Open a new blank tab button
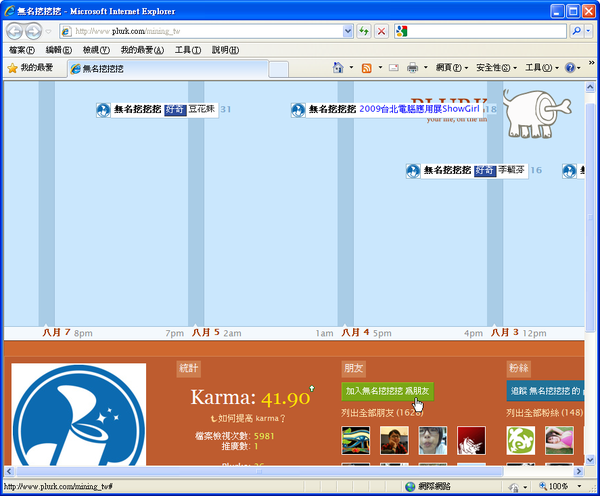The height and width of the screenshot is (496, 600). tap(278, 69)
